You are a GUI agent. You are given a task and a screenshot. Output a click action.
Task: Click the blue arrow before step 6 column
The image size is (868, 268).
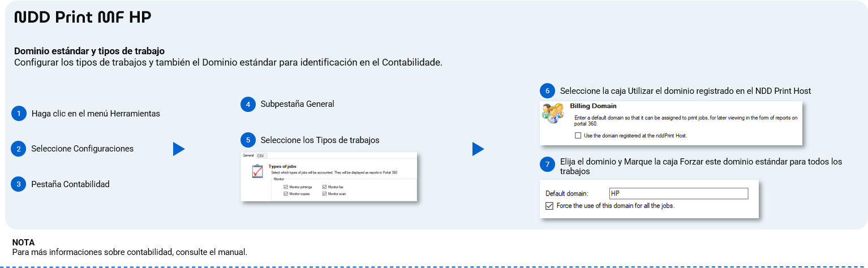(x=478, y=149)
